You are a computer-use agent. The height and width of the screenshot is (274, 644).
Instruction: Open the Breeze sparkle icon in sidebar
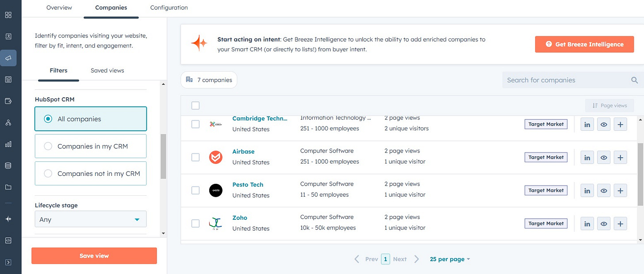coord(8,219)
